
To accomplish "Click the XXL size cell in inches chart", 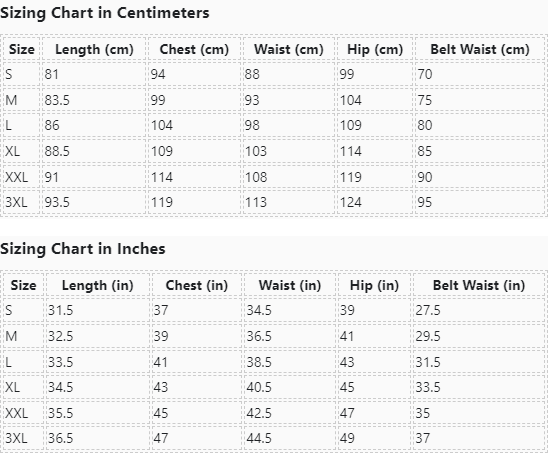I will (x=23, y=413).
